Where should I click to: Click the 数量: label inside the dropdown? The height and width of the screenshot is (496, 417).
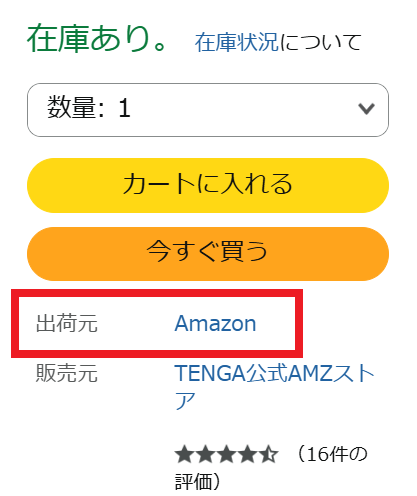click(76, 108)
